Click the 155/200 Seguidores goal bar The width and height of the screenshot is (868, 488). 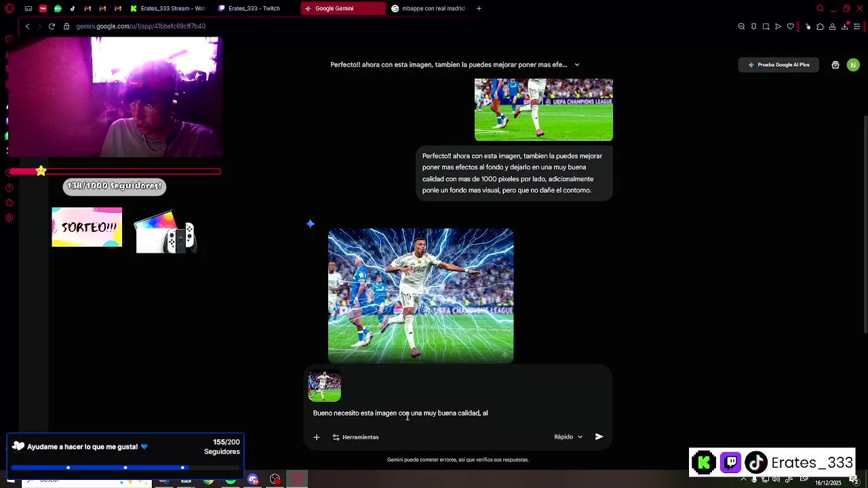click(x=125, y=467)
